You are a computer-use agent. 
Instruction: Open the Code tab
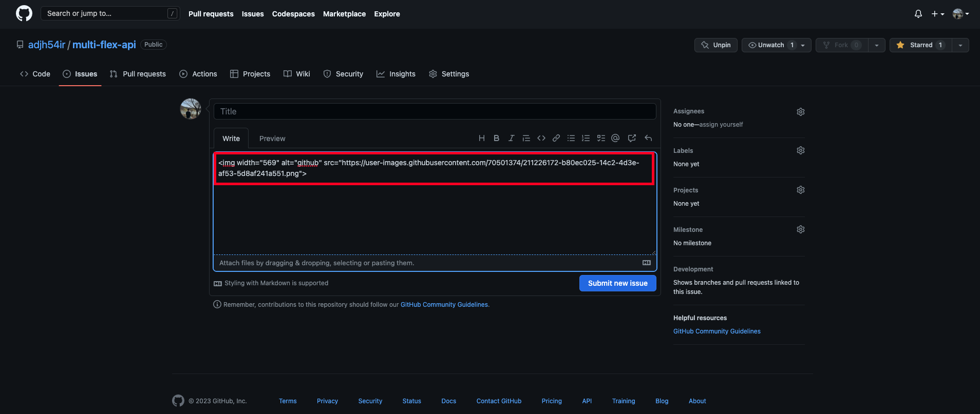[35, 74]
